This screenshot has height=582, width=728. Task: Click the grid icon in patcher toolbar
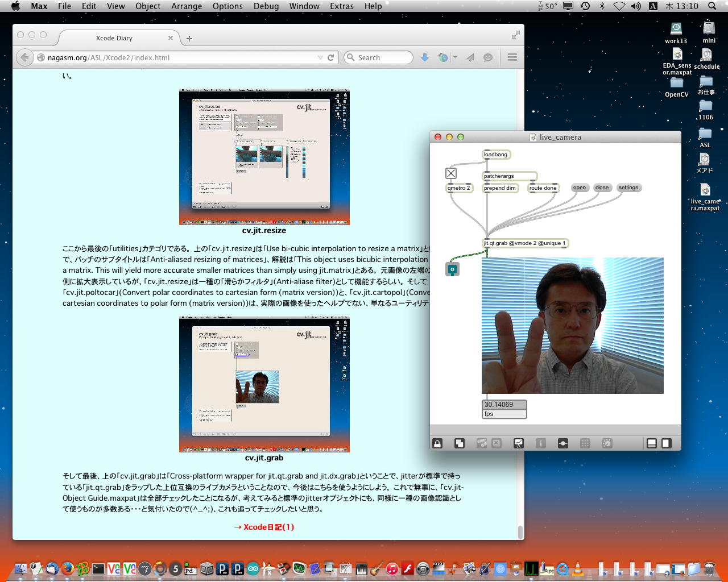point(585,443)
